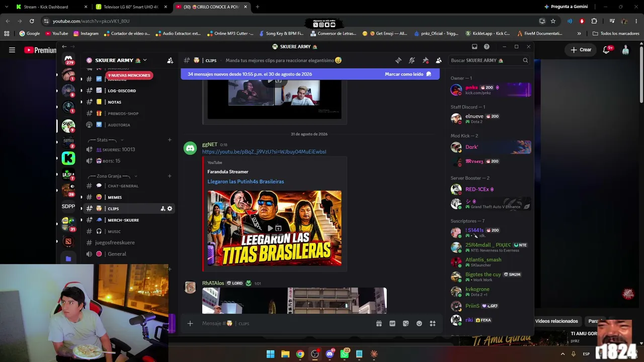Select member kvkogrone
The height and width of the screenshot is (362, 644).
point(491,292)
